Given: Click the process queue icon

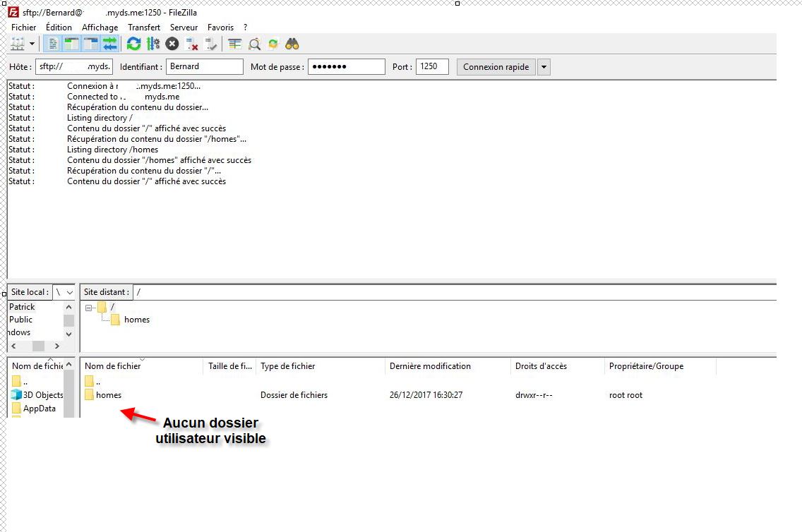Looking at the screenshot, I should point(152,44).
